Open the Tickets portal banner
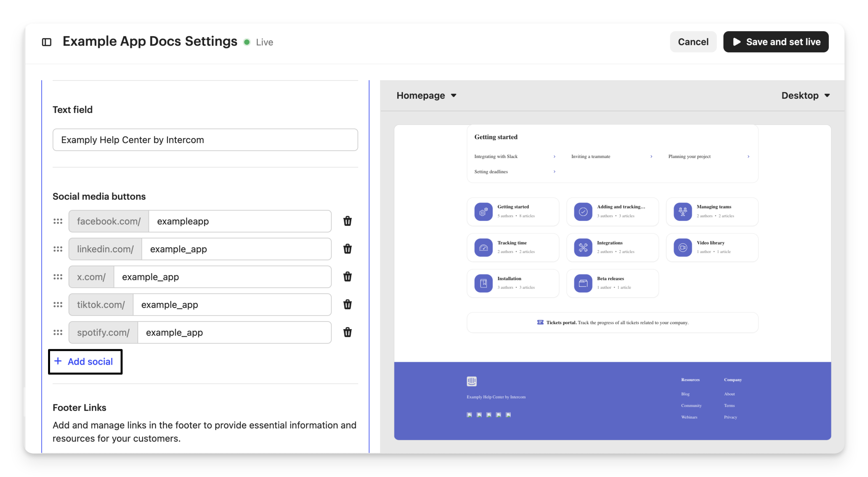This screenshot has width=868, height=477. coord(612,322)
